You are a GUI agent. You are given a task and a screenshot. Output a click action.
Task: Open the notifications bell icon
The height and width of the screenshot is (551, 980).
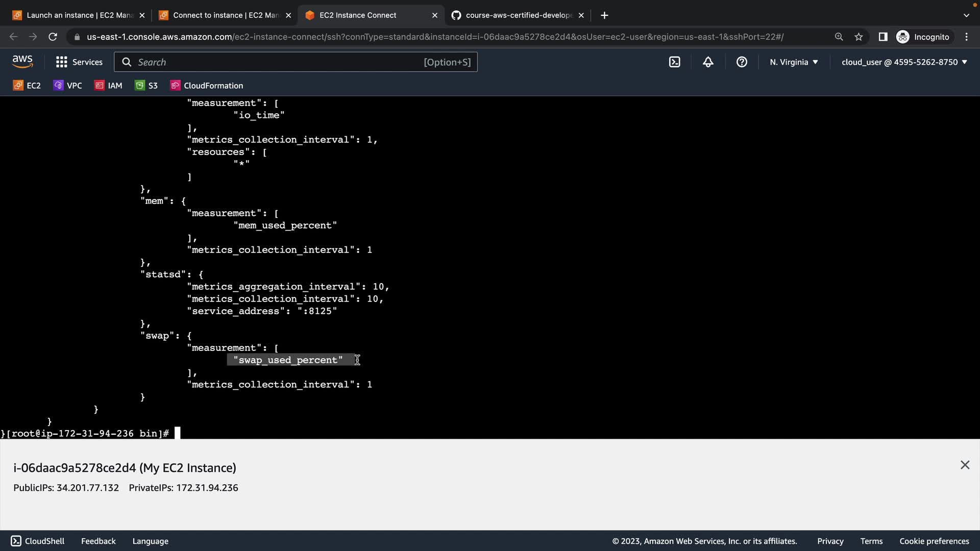pyautogui.click(x=708, y=62)
